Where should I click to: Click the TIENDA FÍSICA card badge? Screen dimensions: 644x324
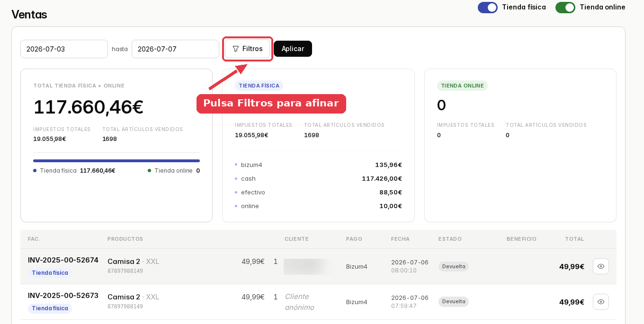point(259,86)
